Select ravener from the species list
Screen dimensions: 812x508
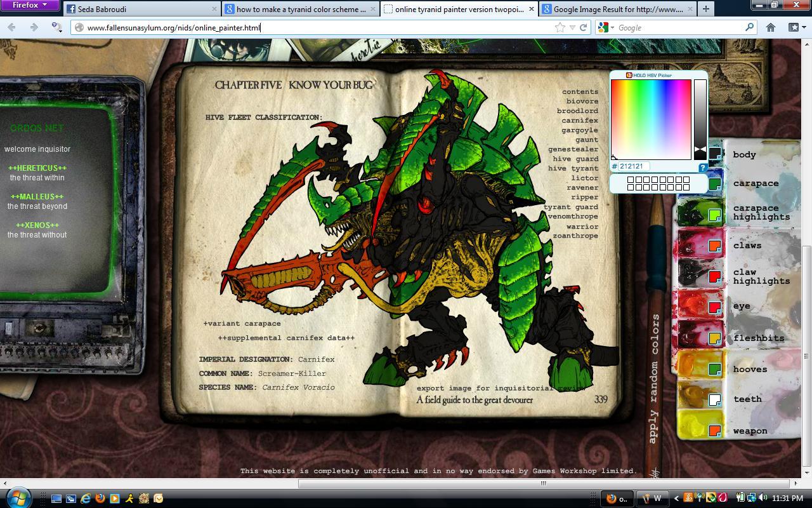pos(582,187)
